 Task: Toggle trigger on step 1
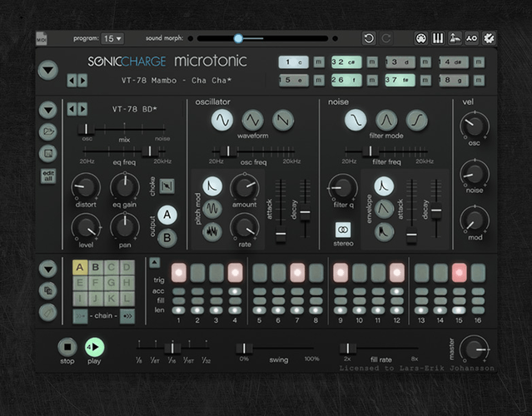[x=179, y=273]
